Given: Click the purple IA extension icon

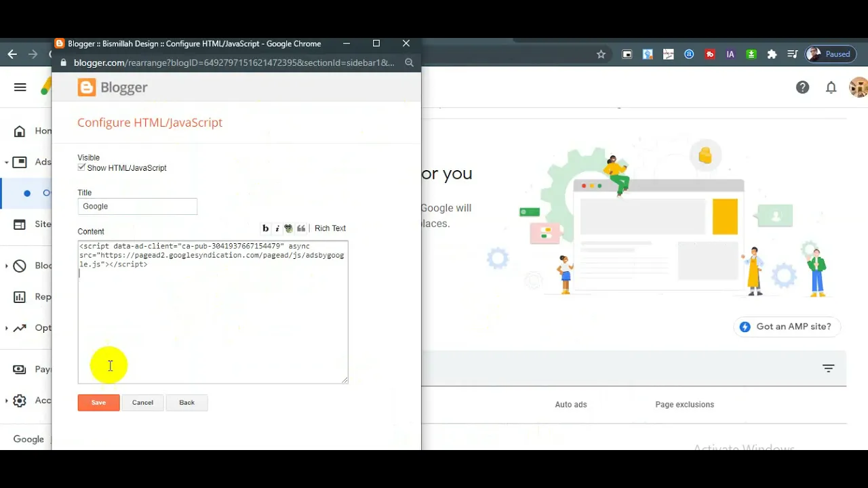Looking at the screenshot, I should pyautogui.click(x=730, y=54).
